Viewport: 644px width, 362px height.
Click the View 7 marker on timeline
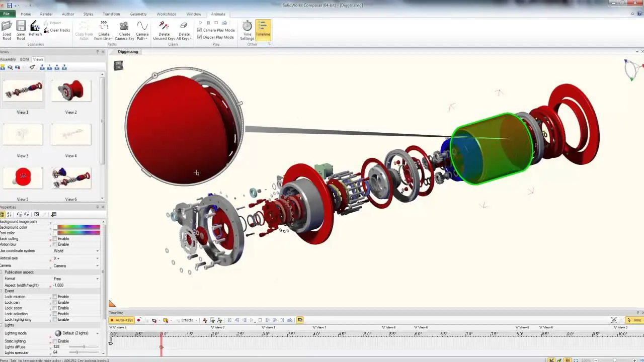217,327
